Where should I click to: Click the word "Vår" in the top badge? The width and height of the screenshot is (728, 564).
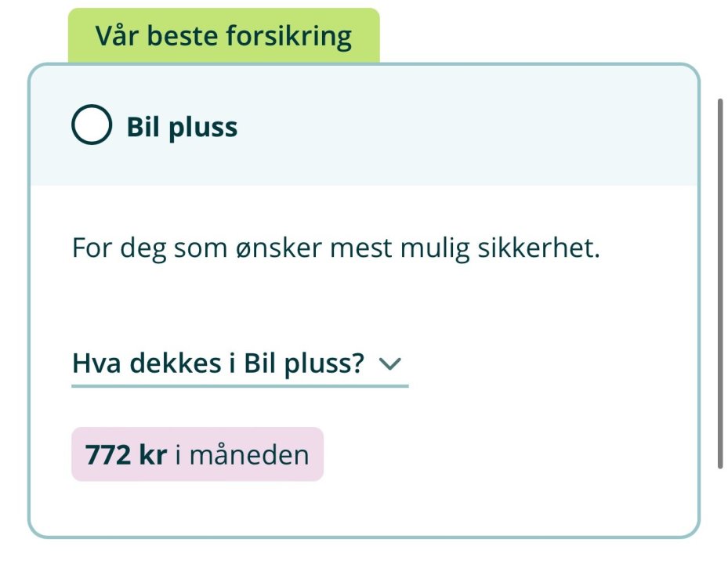[x=116, y=36]
